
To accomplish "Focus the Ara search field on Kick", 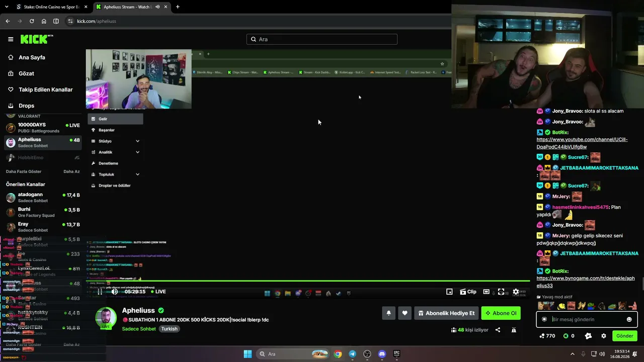I will [x=322, y=39].
